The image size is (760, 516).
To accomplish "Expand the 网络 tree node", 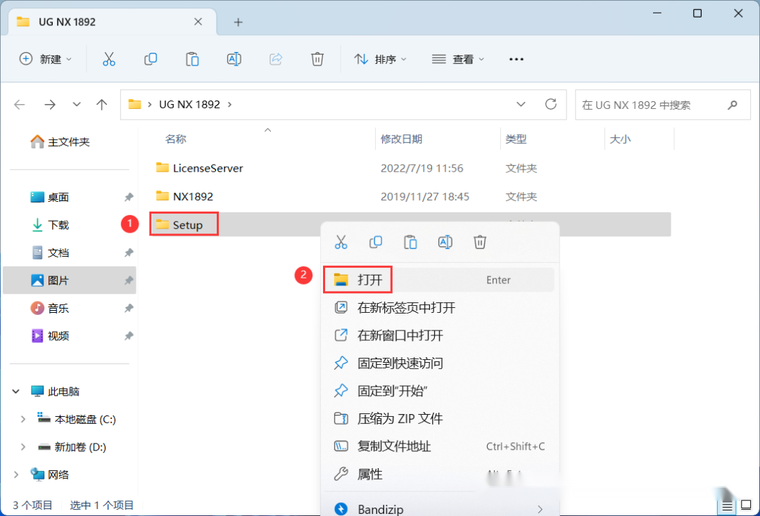I will click(x=16, y=475).
